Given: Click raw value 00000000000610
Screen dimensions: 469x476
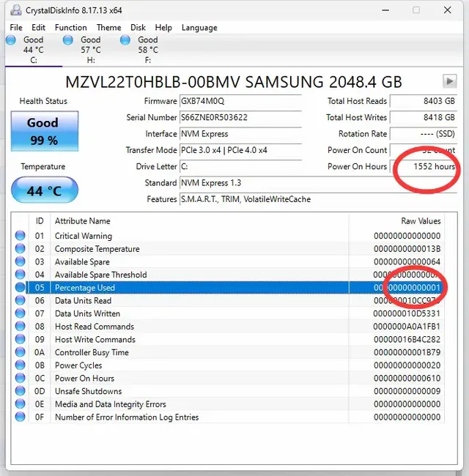Looking at the screenshot, I should pos(407,379).
